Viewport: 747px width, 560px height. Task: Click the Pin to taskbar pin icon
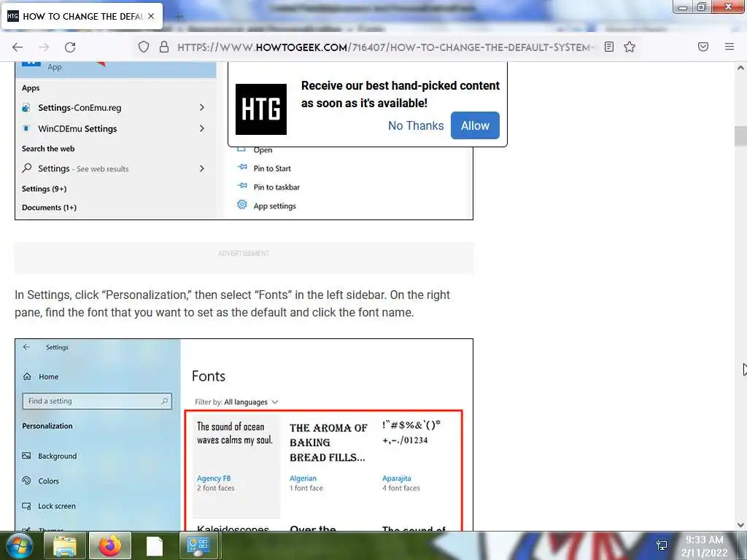[242, 186]
